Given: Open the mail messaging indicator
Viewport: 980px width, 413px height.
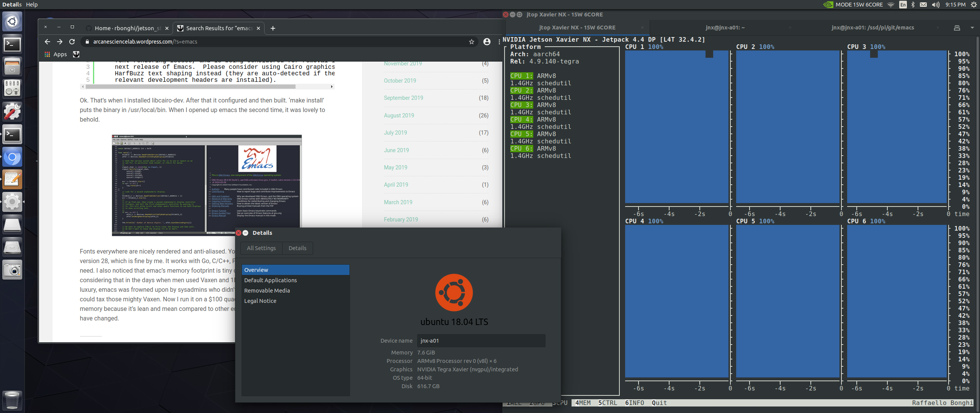Looking at the screenshot, I should click(923, 5).
